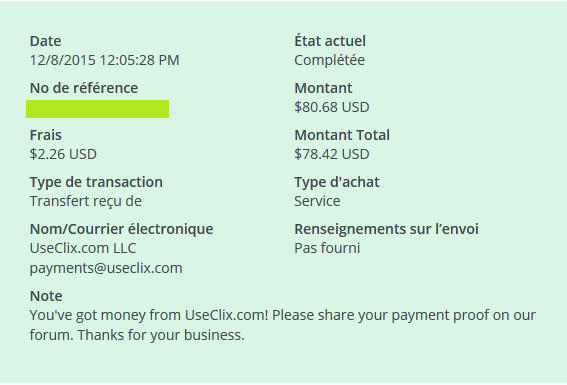Click the No de référence heading

[84, 88]
